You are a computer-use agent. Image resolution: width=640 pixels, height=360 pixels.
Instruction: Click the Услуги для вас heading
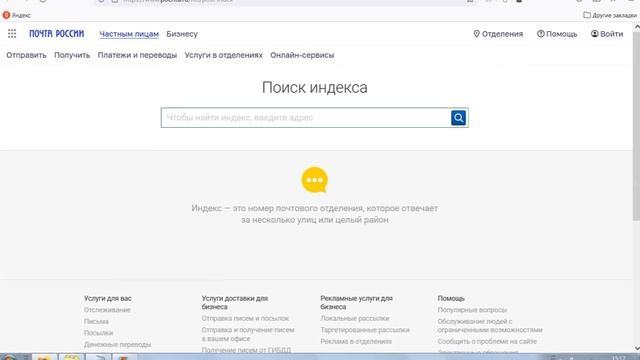(x=108, y=298)
